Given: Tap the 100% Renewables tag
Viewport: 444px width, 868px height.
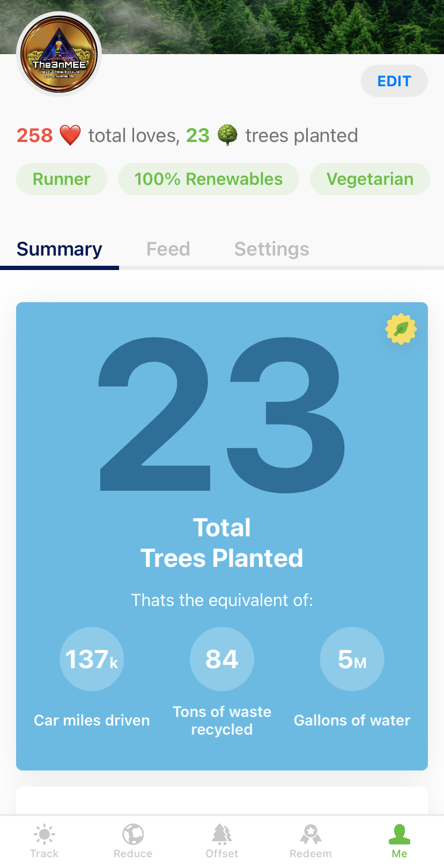Looking at the screenshot, I should point(209,179).
